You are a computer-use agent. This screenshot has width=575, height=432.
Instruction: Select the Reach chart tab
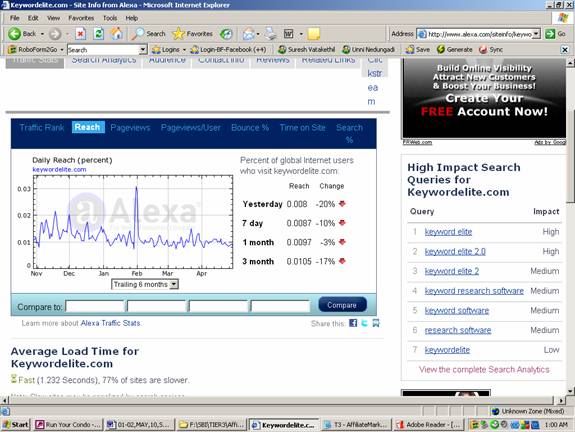pyautogui.click(x=88, y=127)
